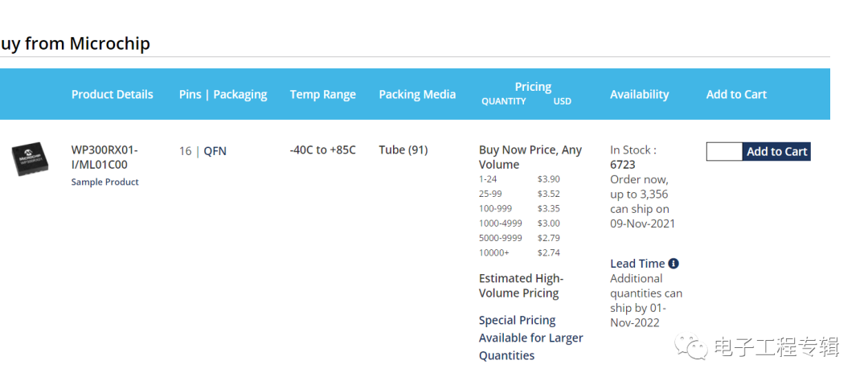The image size is (868, 385).
Task: Click the Lead Time info icon
Action: click(x=674, y=264)
